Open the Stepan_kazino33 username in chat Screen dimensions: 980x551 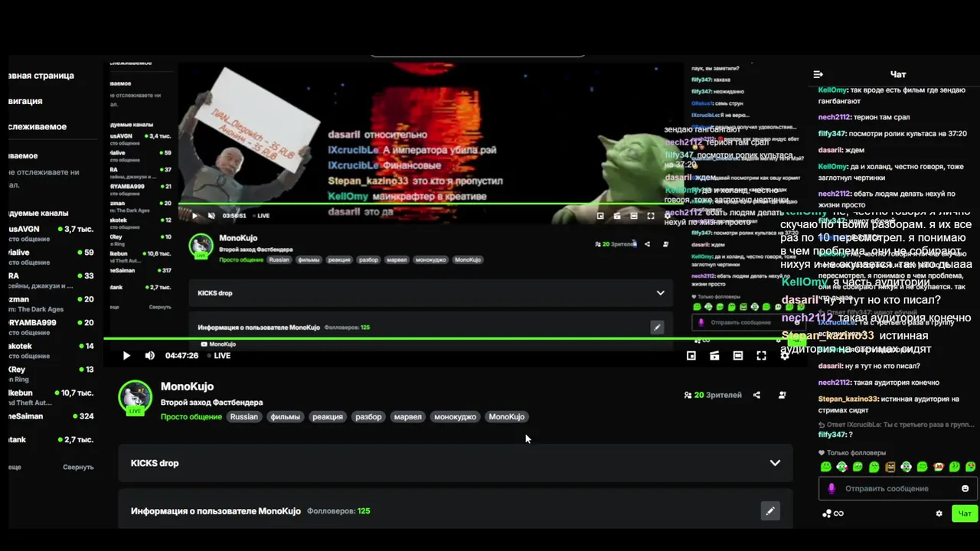[848, 399]
